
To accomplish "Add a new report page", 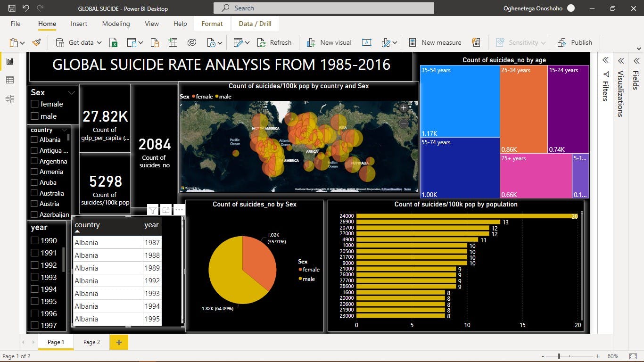I will click(x=119, y=342).
